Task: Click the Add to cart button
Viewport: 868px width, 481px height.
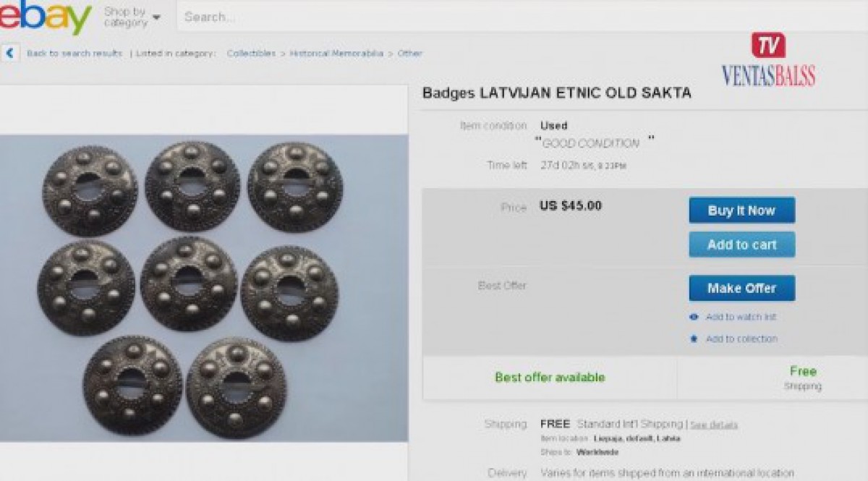Action: pyautogui.click(x=741, y=244)
